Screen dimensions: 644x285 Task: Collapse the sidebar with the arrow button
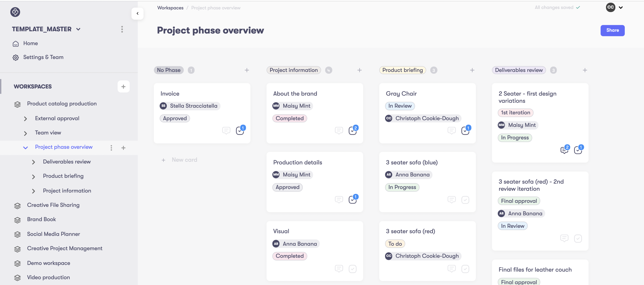click(137, 14)
